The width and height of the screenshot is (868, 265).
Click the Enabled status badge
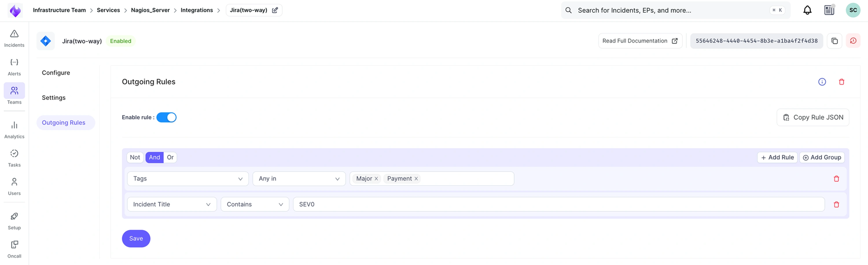(x=121, y=41)
